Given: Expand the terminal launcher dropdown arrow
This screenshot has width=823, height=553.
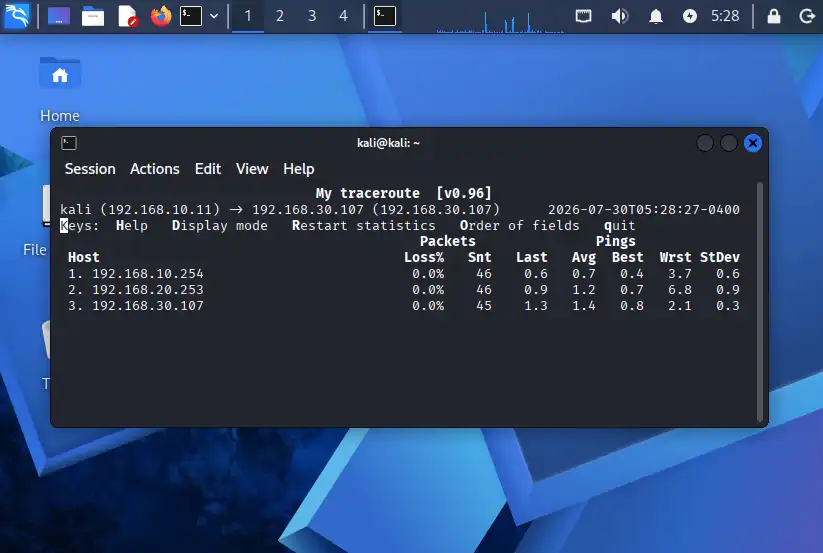Looking at the screenshot, I should click(214, 16).
